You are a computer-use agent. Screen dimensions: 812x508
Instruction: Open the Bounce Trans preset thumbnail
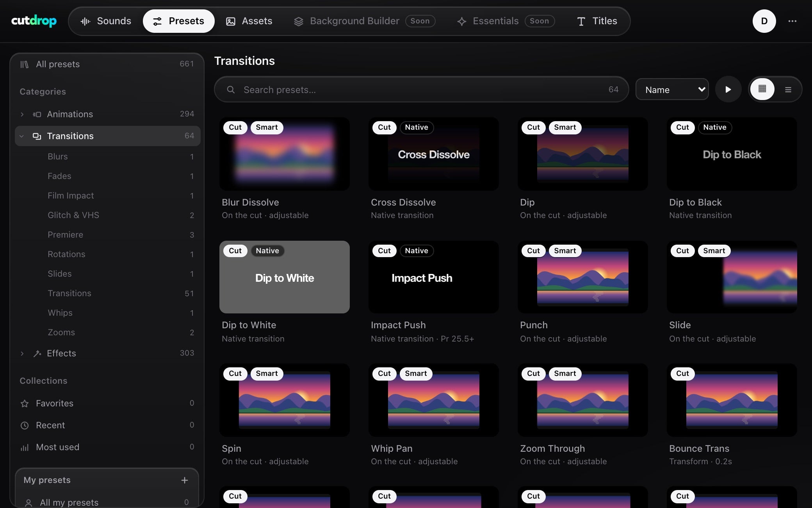click(732, 400)
